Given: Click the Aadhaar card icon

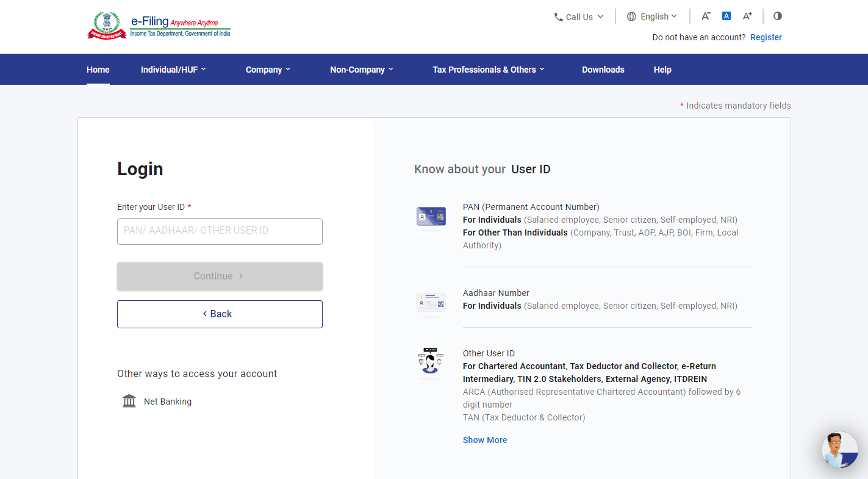Looking at the screenshot, I should [431, 303].
